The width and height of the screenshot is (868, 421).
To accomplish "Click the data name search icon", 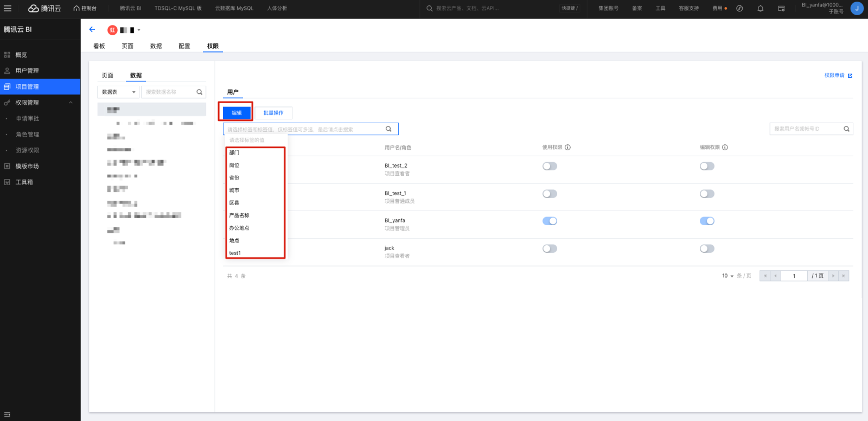I will 199,92.
